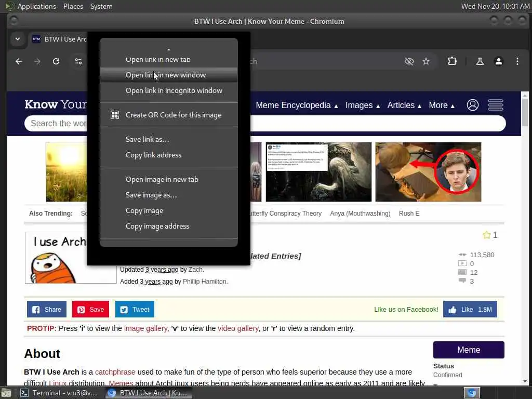532x399 pixels.
Task: Click the videos count icon
Action: [462, 263]
